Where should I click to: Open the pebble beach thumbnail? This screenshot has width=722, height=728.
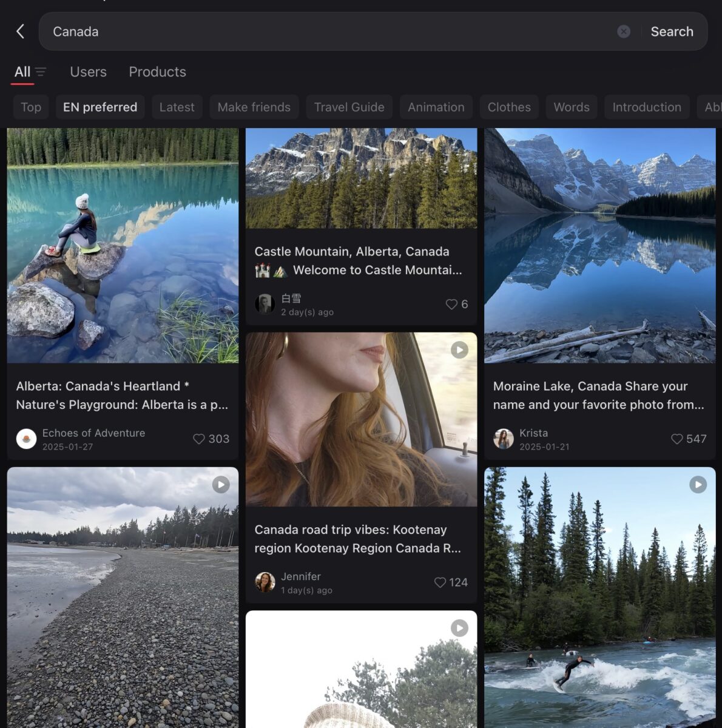coord(123,597)
